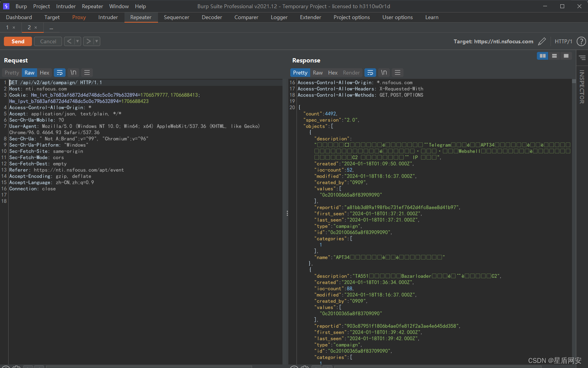The height and width of the screenshot is (368, 588).
Task: Open the Help menu
Action: coord(140,6)
